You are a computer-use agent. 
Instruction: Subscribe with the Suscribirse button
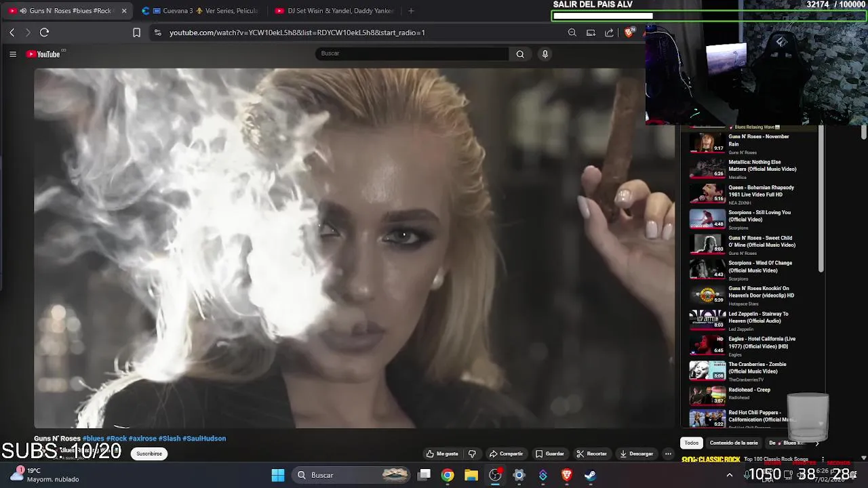[x=149, y=453]
